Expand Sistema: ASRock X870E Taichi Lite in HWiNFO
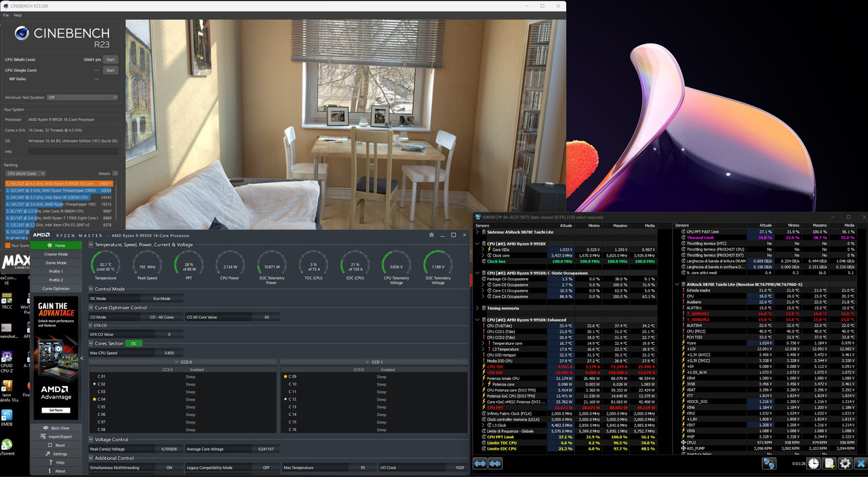The width and height of the screenshot is (868, 477). 477,231
